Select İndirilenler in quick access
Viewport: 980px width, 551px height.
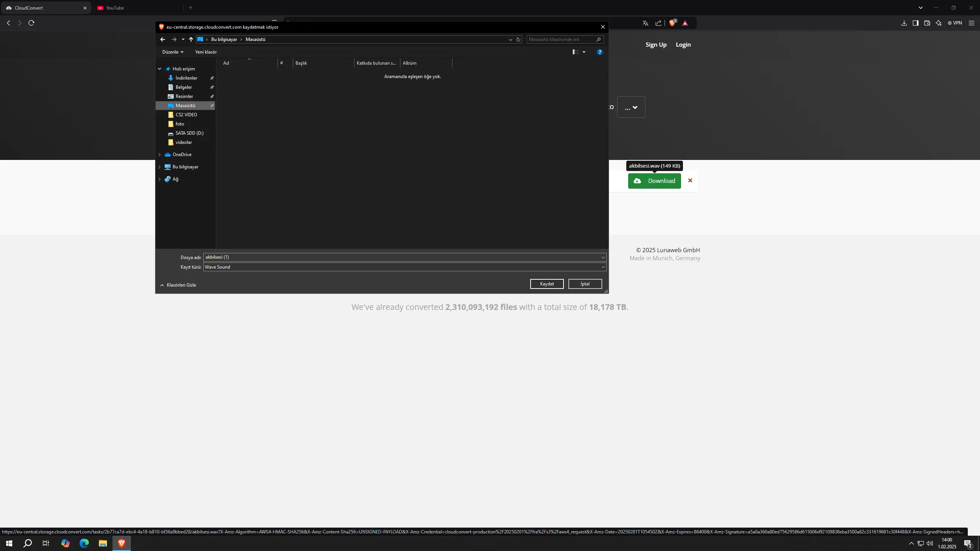point(186,78)
